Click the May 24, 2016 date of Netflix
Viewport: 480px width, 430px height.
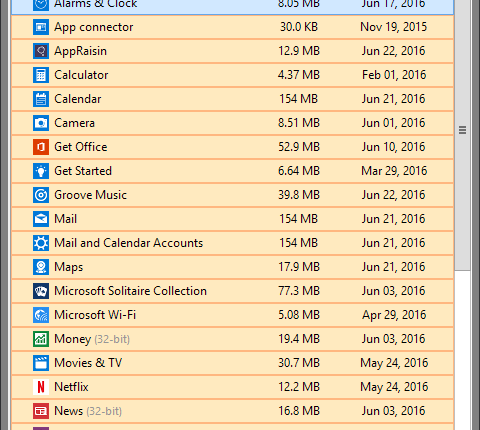394,387
